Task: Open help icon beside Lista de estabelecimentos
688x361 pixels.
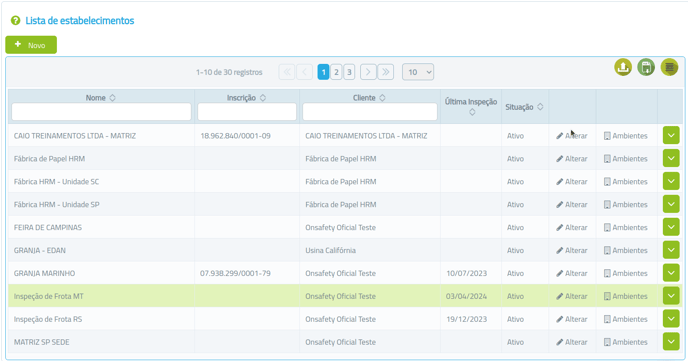Action: point(15,21)
